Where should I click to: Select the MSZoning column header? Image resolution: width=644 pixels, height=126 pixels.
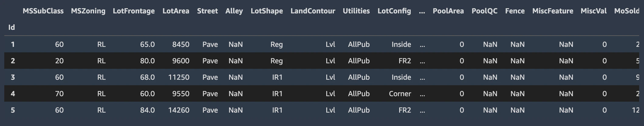tap(88, 11)
